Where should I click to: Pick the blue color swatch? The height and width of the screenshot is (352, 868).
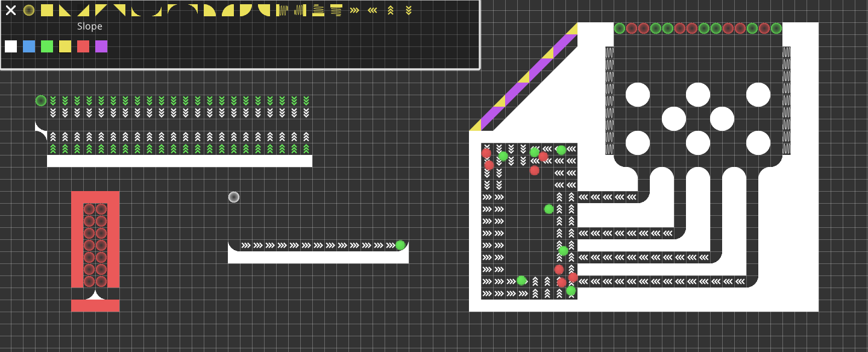(28, 46)
